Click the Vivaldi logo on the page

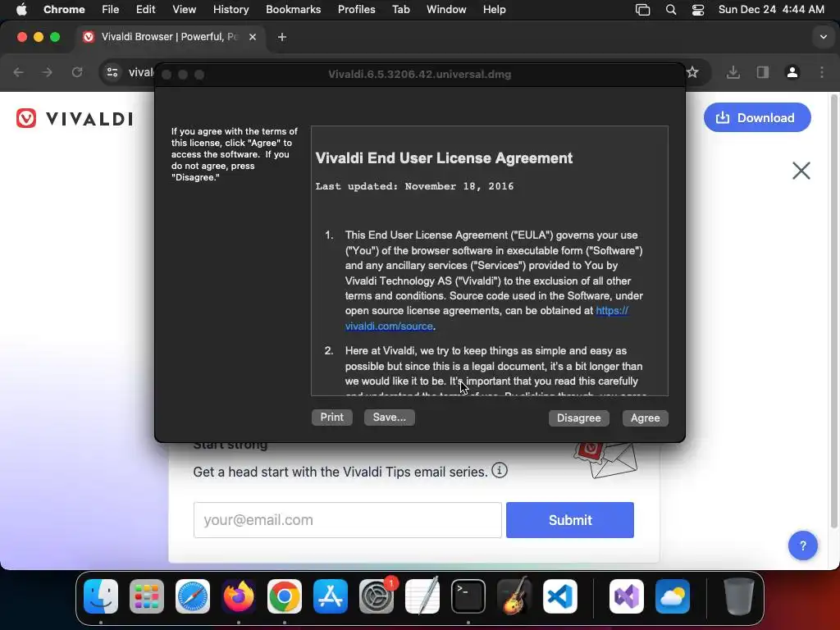click(x=75, y=118)
